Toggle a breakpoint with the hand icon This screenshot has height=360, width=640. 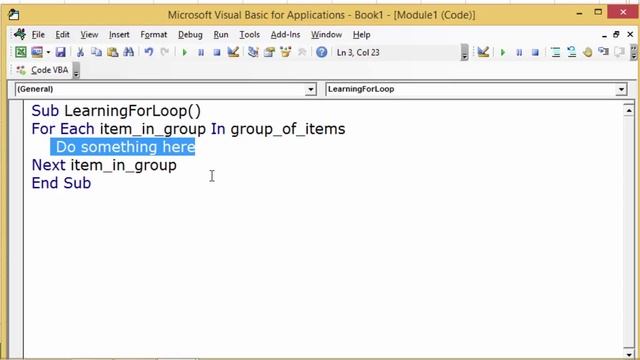pyautogui.click(x=587, y=52)
